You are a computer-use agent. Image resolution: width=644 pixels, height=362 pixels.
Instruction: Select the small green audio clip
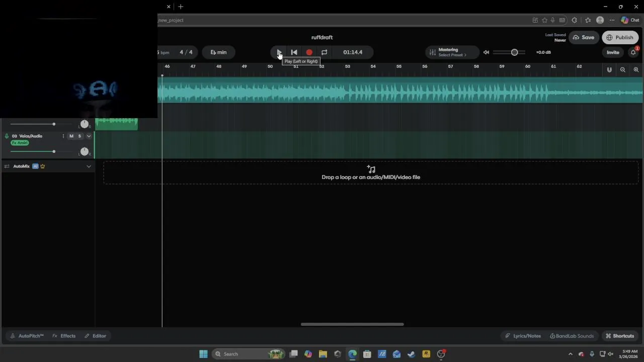point(117,124)
